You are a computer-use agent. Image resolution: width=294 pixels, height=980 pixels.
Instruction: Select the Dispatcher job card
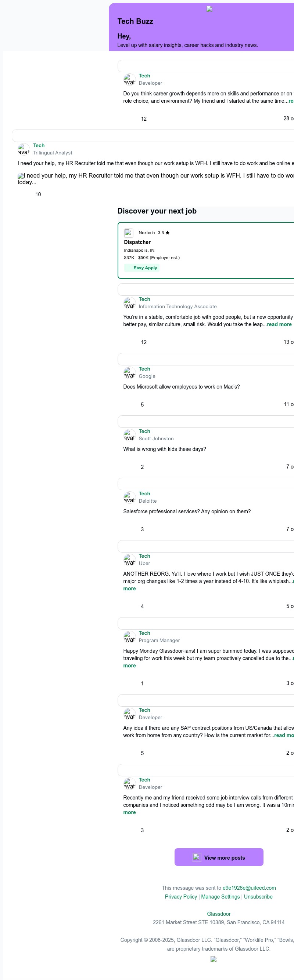coord(206,249)
